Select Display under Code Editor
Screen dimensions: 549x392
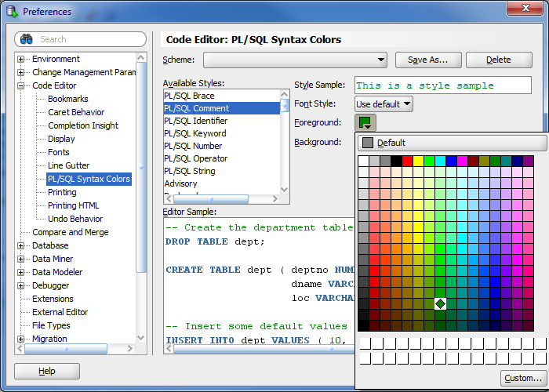(61, 139)
